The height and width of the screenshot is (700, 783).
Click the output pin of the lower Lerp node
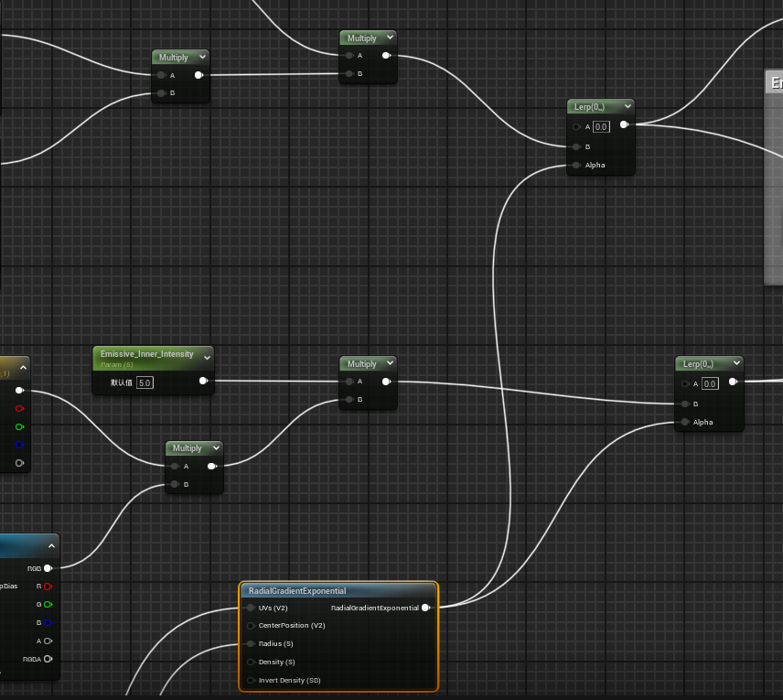point(733,382)
